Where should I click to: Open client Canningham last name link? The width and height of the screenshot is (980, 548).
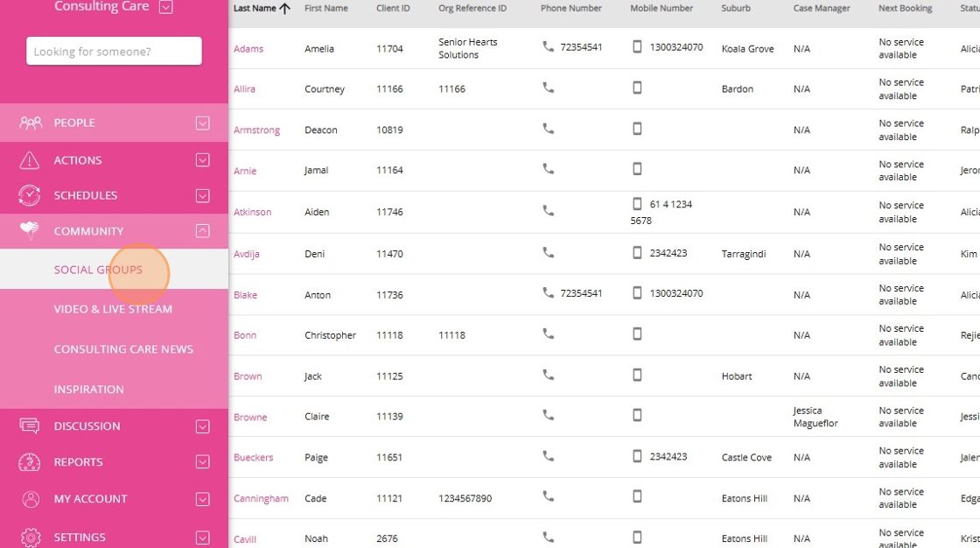point(261,499)
